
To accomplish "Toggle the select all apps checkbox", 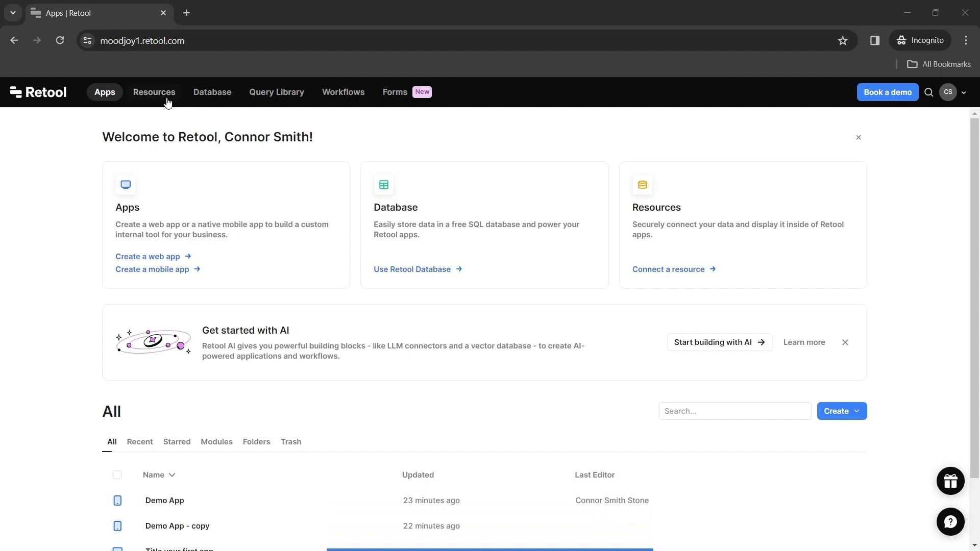I will tap(117, 474).
